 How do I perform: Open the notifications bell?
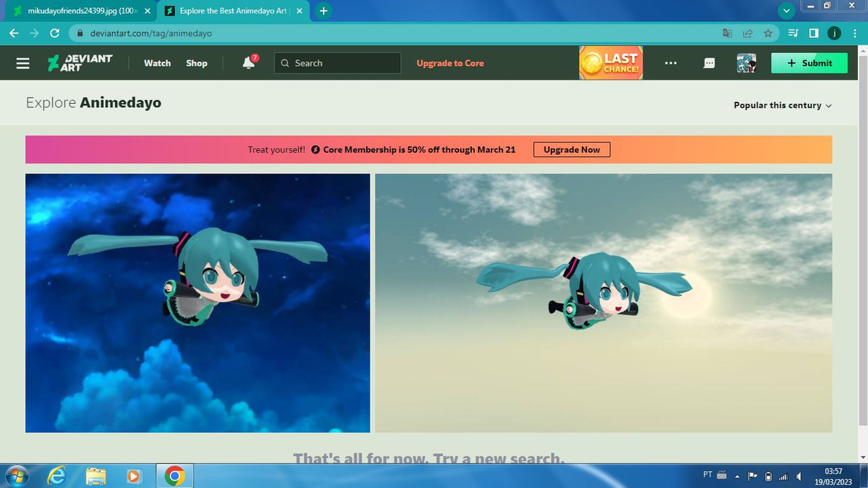[x=249, y=62]
